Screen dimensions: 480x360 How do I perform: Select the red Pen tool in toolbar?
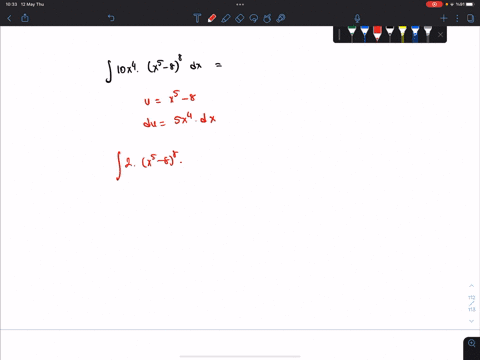[x=212, y=18]
